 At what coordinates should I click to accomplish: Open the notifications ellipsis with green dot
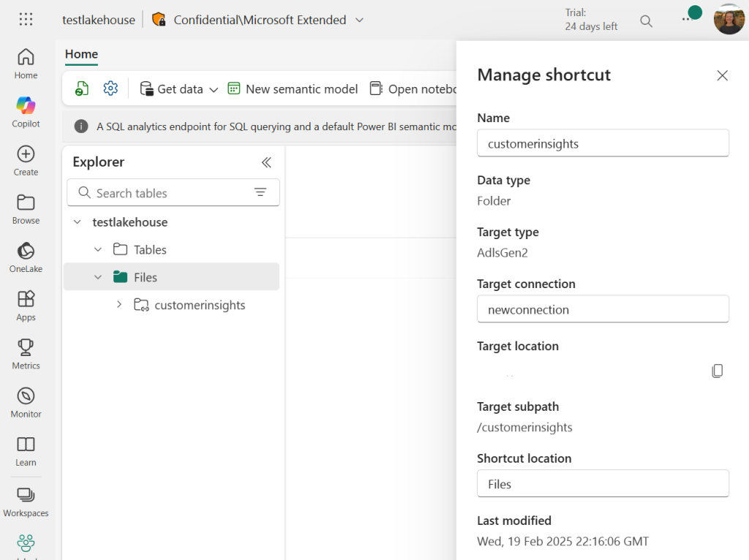point(690,16)
